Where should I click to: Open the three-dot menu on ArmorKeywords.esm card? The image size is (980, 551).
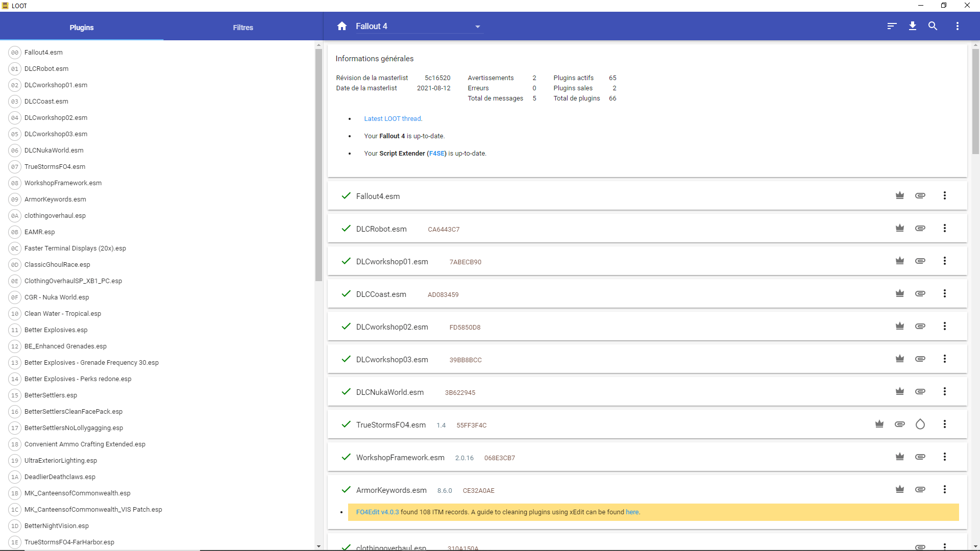[945, 489]
